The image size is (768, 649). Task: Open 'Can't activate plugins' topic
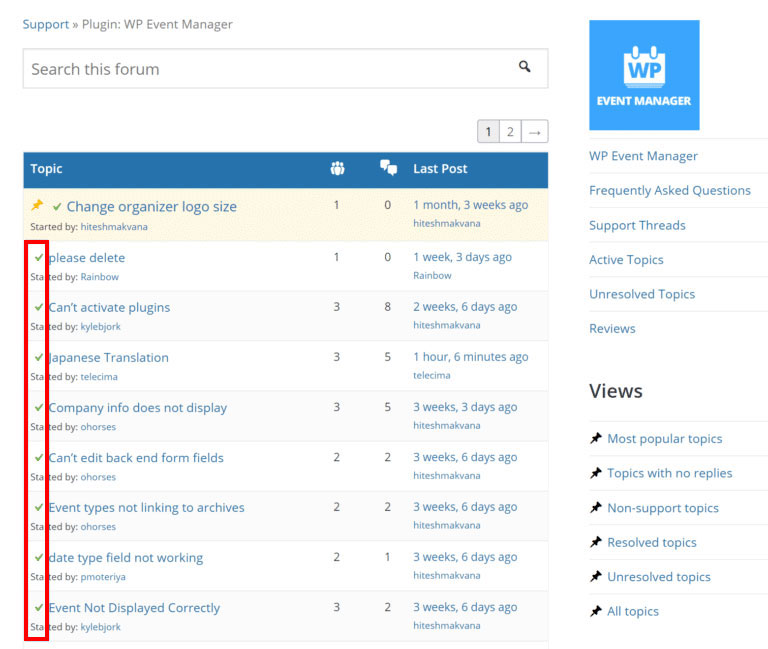(x=110, y=307)
